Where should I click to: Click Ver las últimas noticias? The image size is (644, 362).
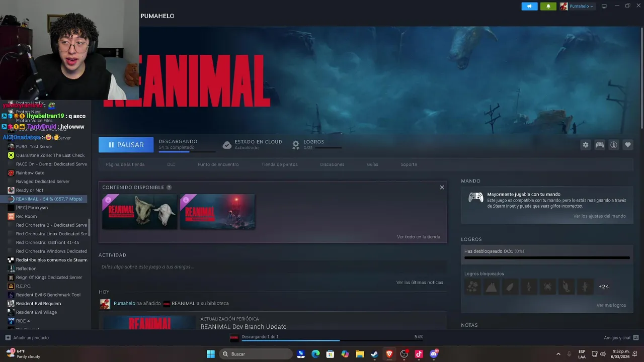[420, 283]
